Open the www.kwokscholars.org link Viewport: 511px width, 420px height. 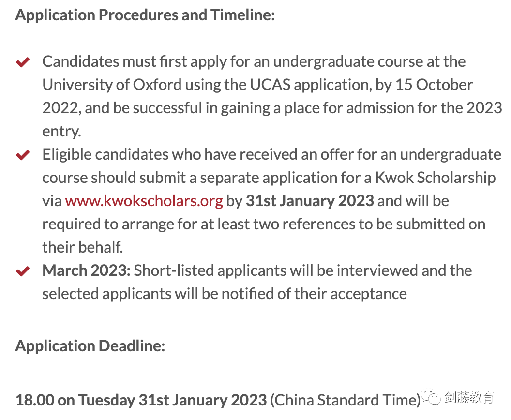(144, 201)
